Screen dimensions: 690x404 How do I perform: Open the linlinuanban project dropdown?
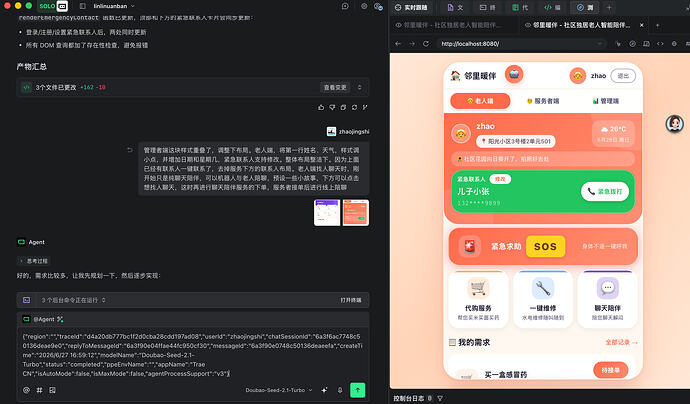(x=114, y=6)
